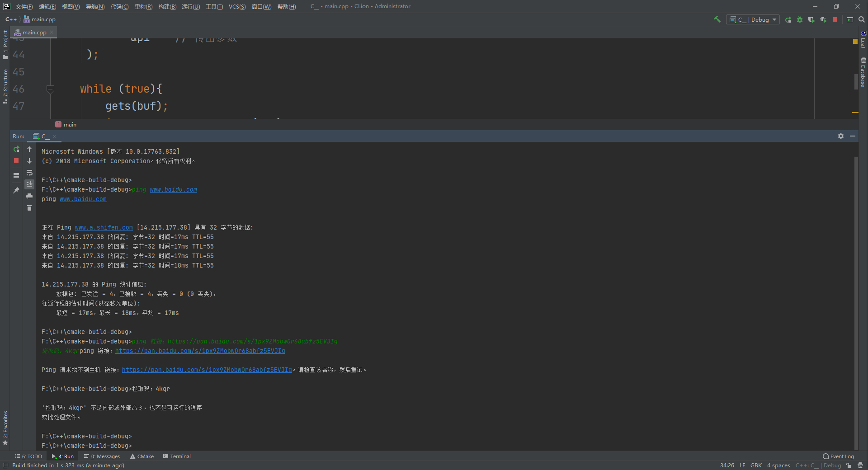Open Search Everywhere magnifier
This screenshot has height=470, width=868.
(862, 19)
